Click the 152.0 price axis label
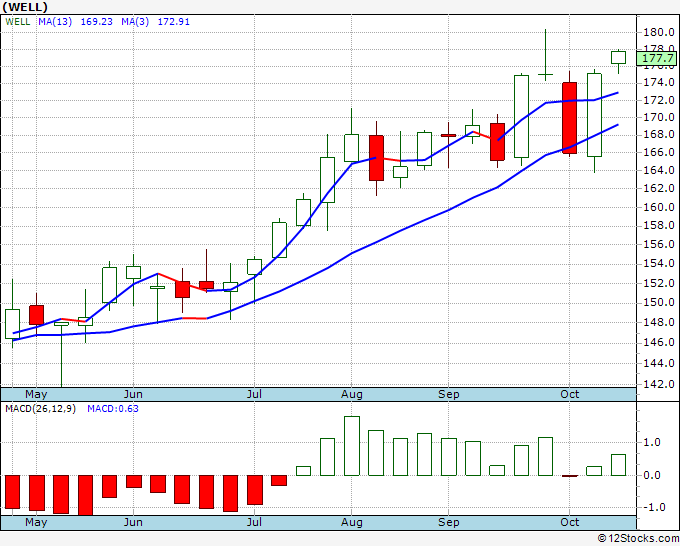 [x=659, y=283]
